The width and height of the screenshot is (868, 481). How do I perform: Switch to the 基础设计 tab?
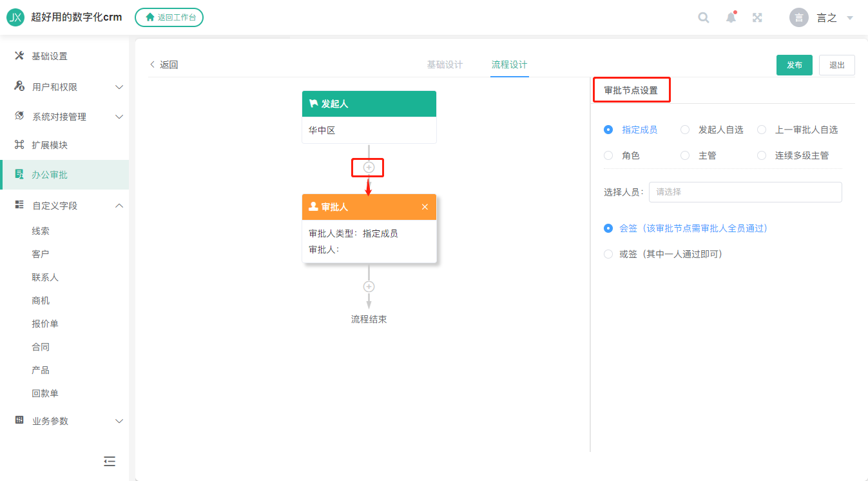coord(445,64)
